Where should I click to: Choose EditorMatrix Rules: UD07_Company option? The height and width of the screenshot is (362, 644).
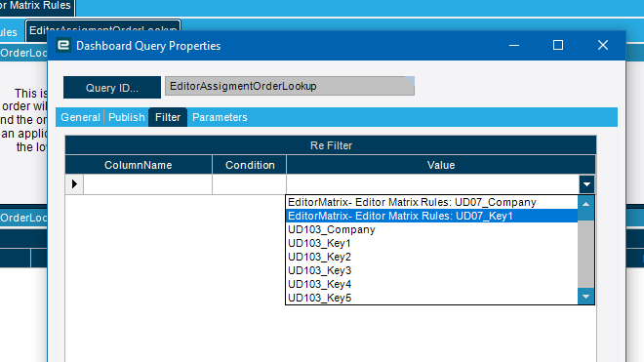[x=432, y=202]
